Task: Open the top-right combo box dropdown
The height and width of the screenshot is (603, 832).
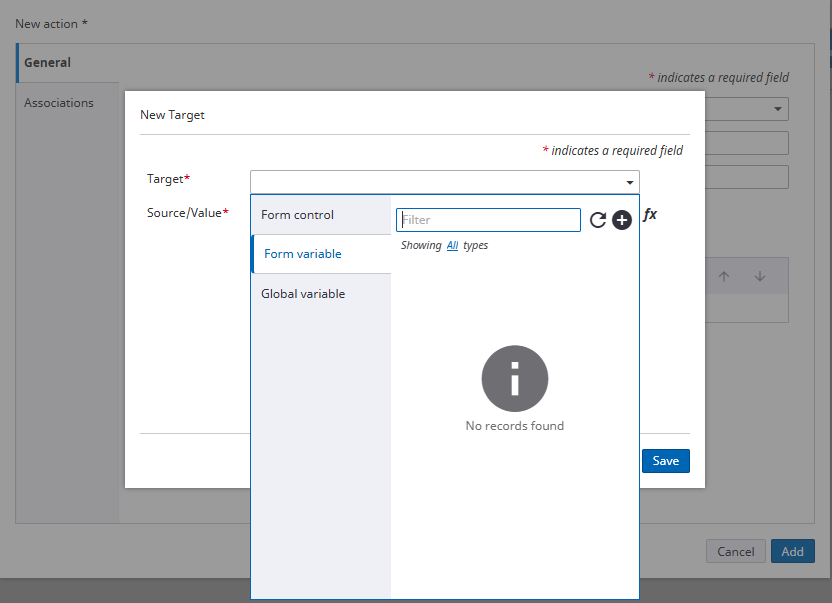Action: coord(777,109)
